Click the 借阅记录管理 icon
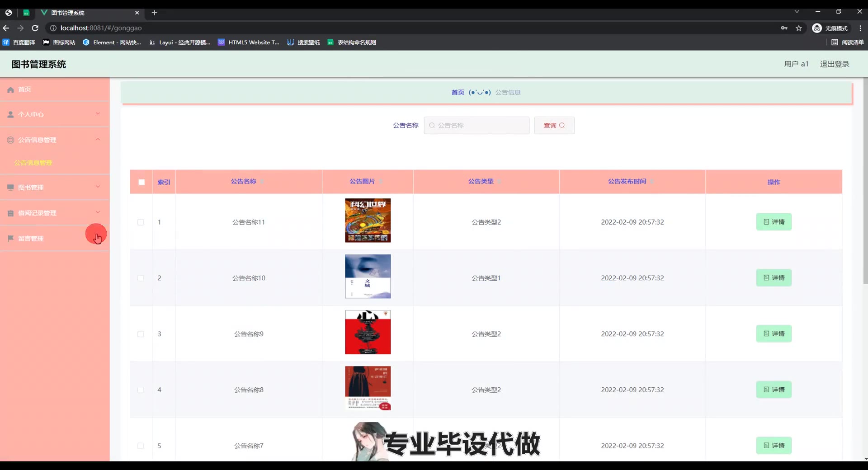This screenshot has height=470, width=868. (10, 213)
